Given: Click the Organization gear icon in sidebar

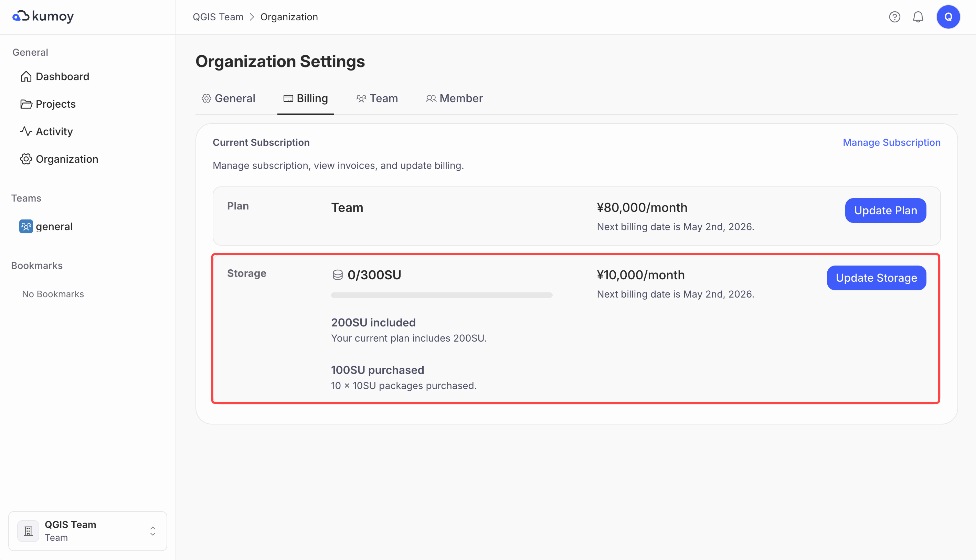Looking at the screenshot, I should coord(26,159).
